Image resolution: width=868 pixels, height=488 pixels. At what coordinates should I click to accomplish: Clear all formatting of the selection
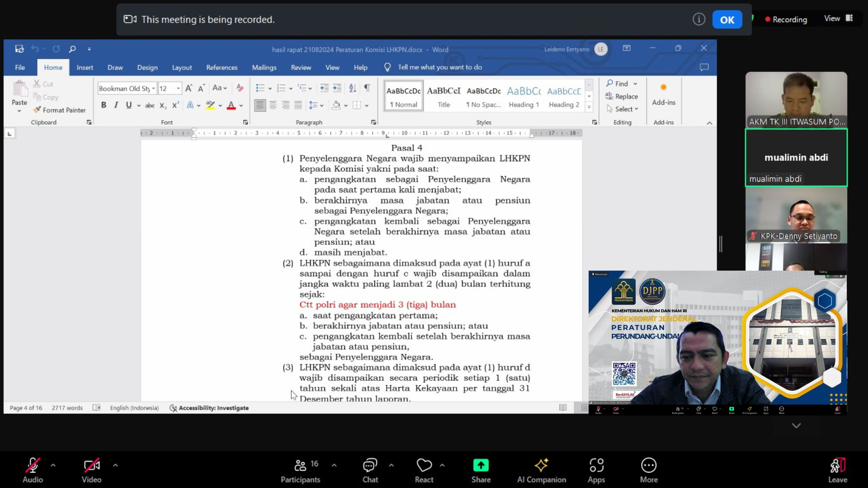240,88
